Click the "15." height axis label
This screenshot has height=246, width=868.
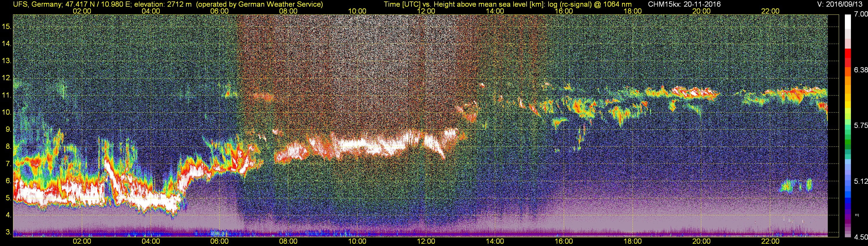tap(7, 26)
